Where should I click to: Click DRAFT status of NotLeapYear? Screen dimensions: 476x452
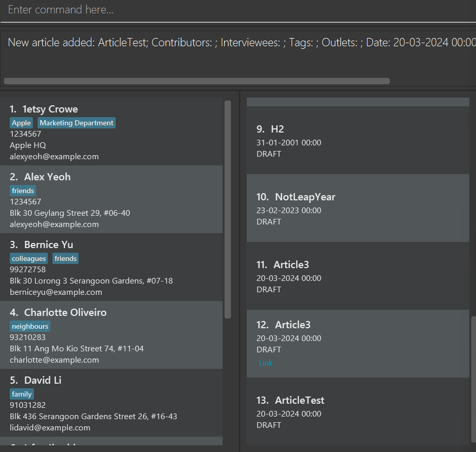point(269,222)
